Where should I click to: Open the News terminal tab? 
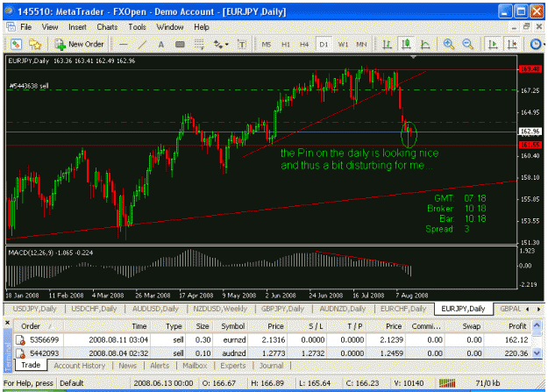[127, 366]
